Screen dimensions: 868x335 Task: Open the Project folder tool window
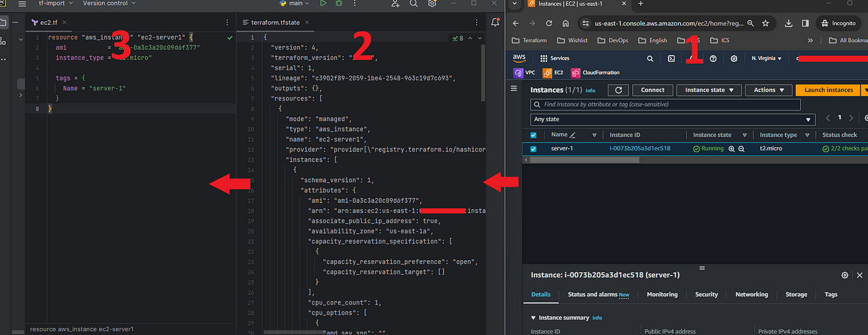[x=3, y=22]
